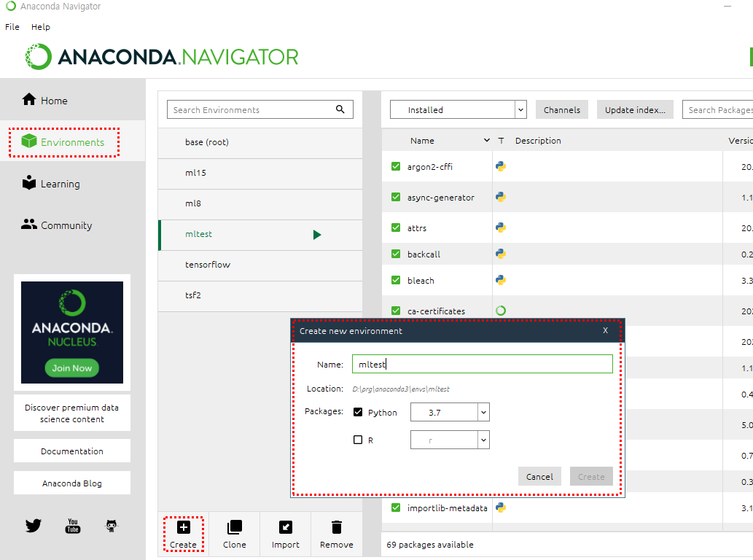
Task: Uncheck the argon2-cffi package checkbox
Action: pos(396,166)
